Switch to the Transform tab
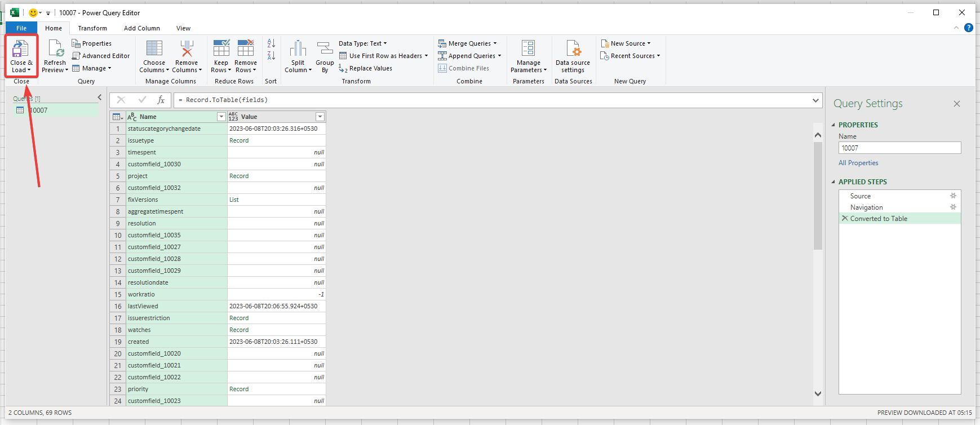This screenshot has width=980, height=425. click(x=92, y=28)
